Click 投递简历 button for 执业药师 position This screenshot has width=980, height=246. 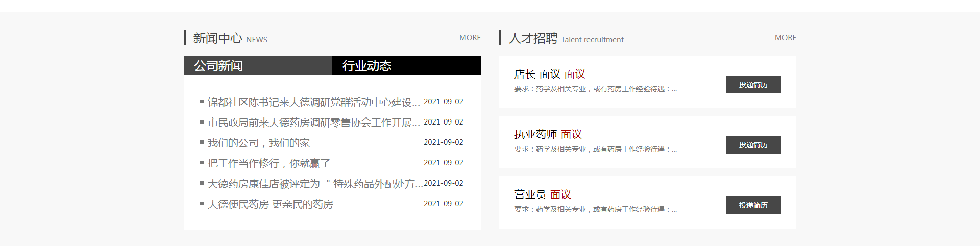pyautogui.click(x=753, y=145)
